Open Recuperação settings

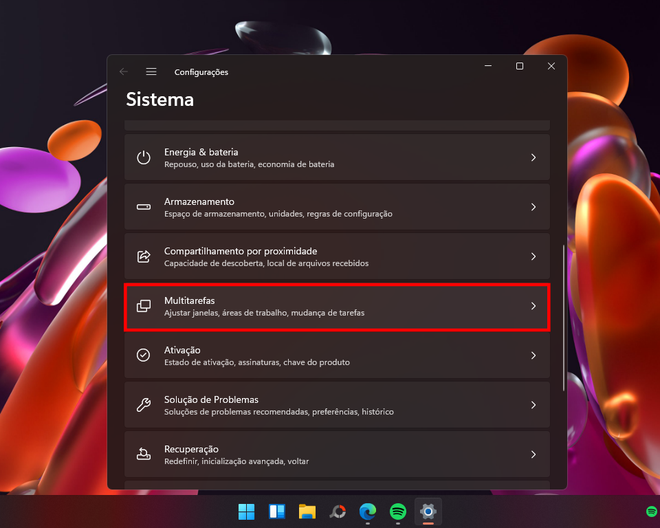click(x=337, y=454)
